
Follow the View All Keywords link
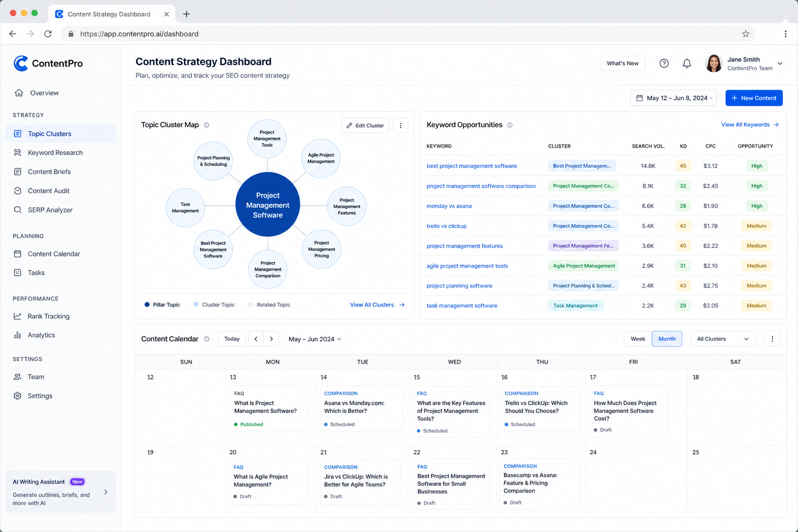click(750, 125)
